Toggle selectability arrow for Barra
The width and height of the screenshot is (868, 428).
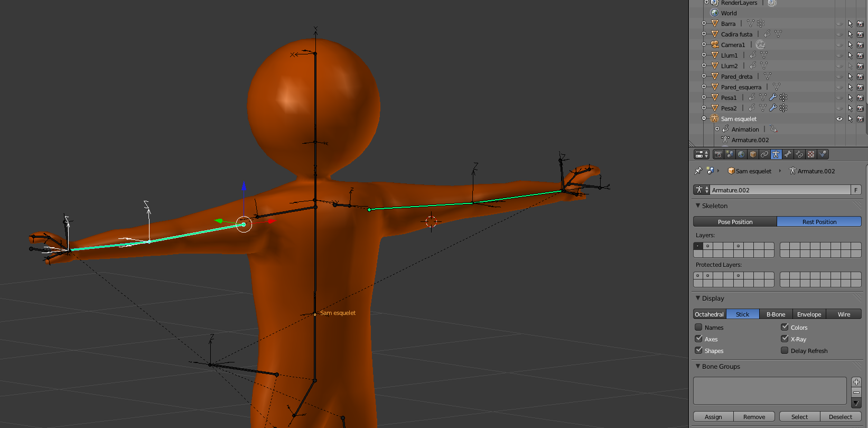(850, 24)
